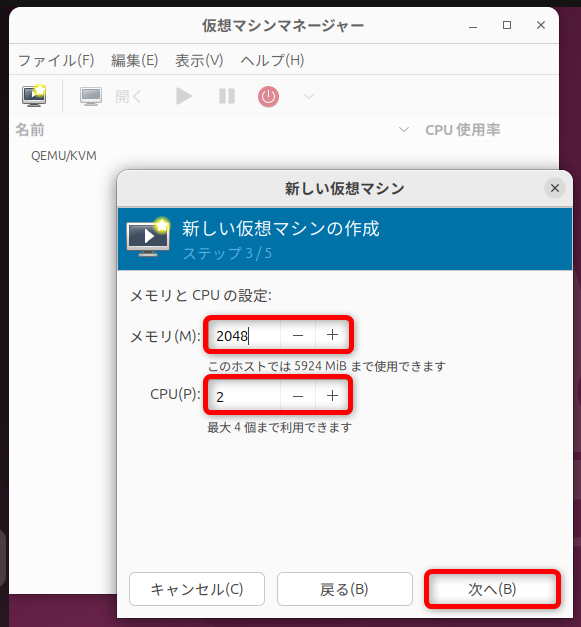Close the 新しい仮想マシン dialog

click(555, 188)
